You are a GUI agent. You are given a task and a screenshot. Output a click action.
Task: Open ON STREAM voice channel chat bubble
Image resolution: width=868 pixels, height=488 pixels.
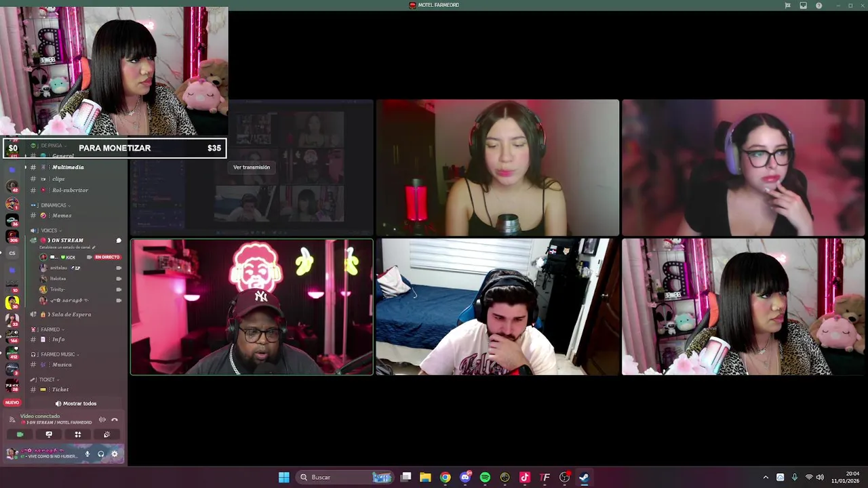click(119, 241)
